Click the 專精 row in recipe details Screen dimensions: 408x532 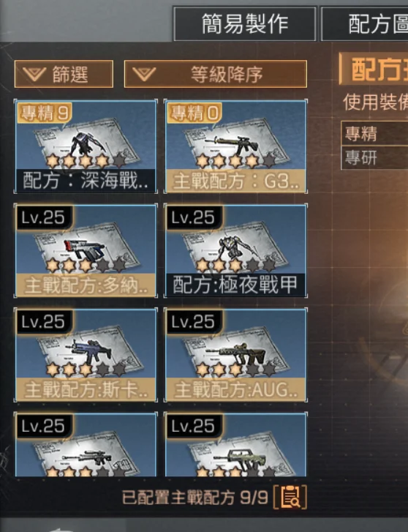[375, 133]
